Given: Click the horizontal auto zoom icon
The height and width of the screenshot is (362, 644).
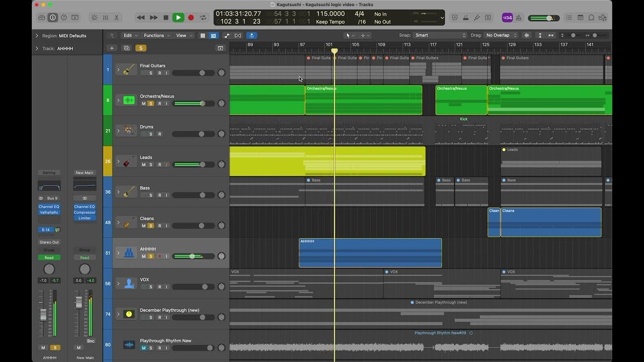Looking at the screenshot, I should [x=551, y=36].
